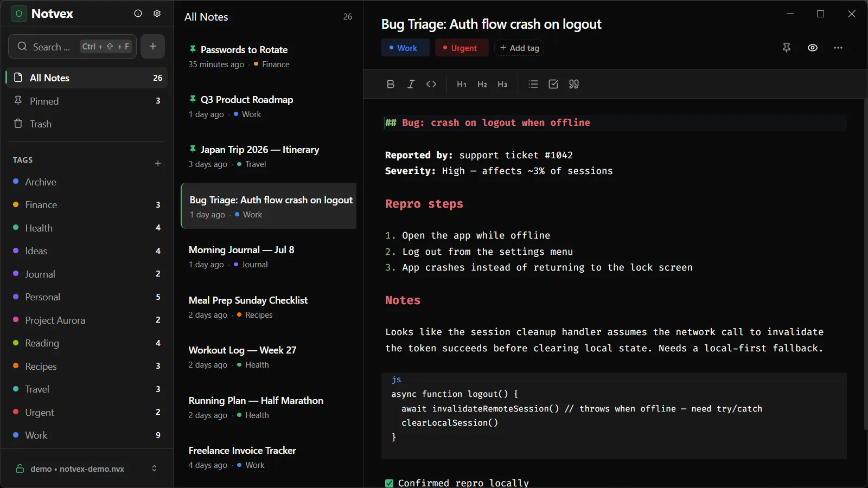Apply italic formatting
This screenshot has height=488, width=868.
coord(411,84)
